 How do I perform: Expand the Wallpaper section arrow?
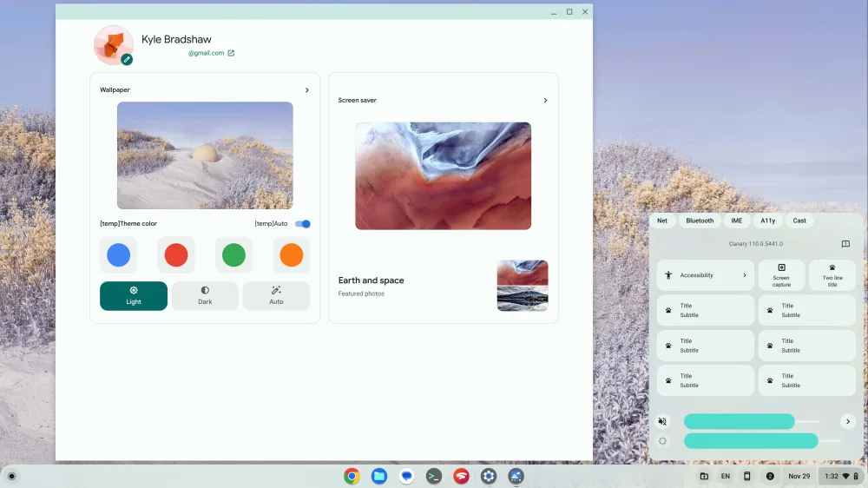pos(307,89)
